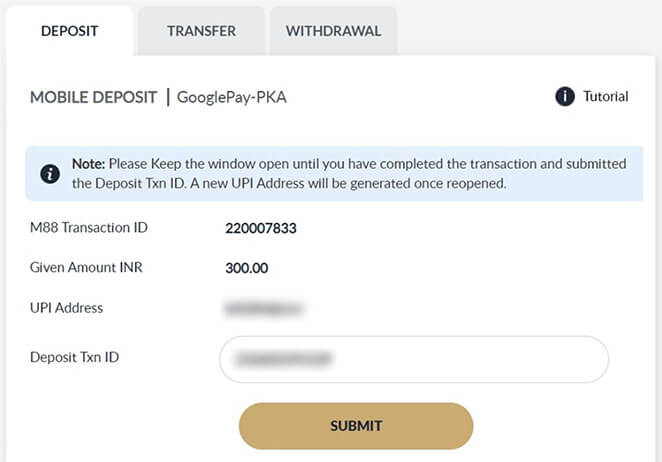
Task: Click the transaction ID number 220007833
Action: point(261,228)
